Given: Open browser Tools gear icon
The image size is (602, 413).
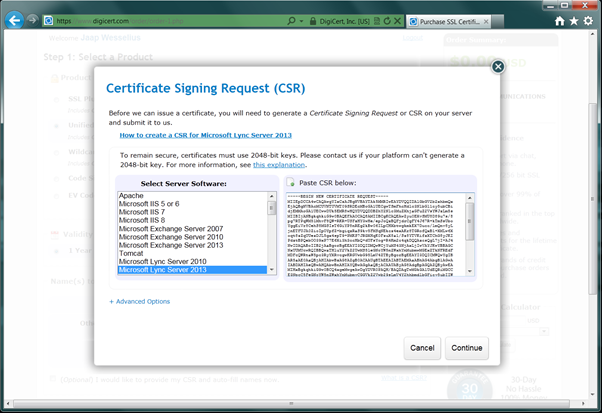Looking at the screenshot, I should coord(590,20).
